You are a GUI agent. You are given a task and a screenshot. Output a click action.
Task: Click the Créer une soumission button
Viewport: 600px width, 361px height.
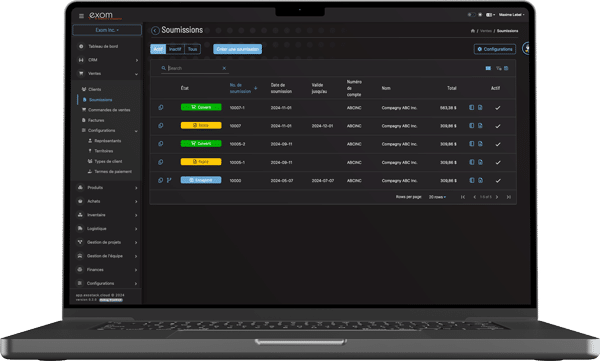(238, 49)
